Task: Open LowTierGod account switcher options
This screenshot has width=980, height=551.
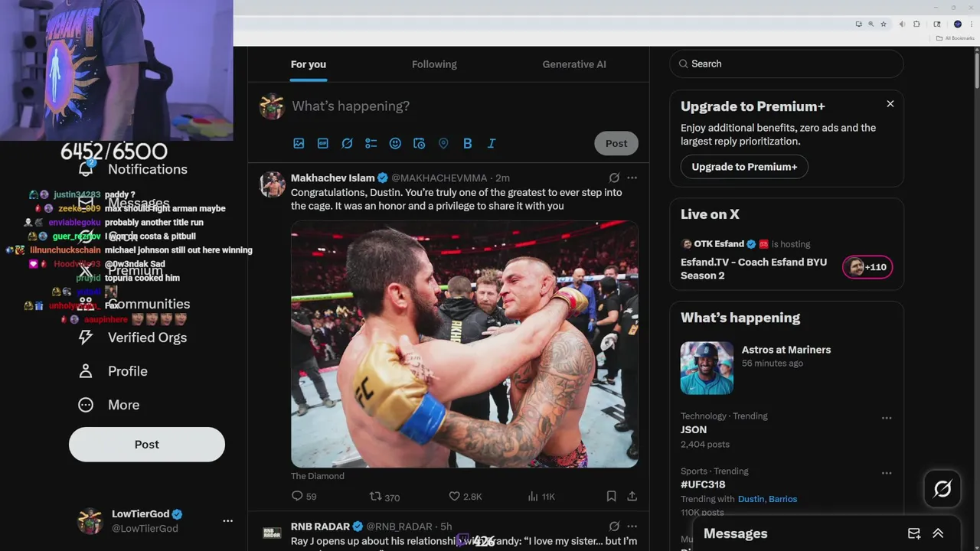Action: tap(227, 520)
